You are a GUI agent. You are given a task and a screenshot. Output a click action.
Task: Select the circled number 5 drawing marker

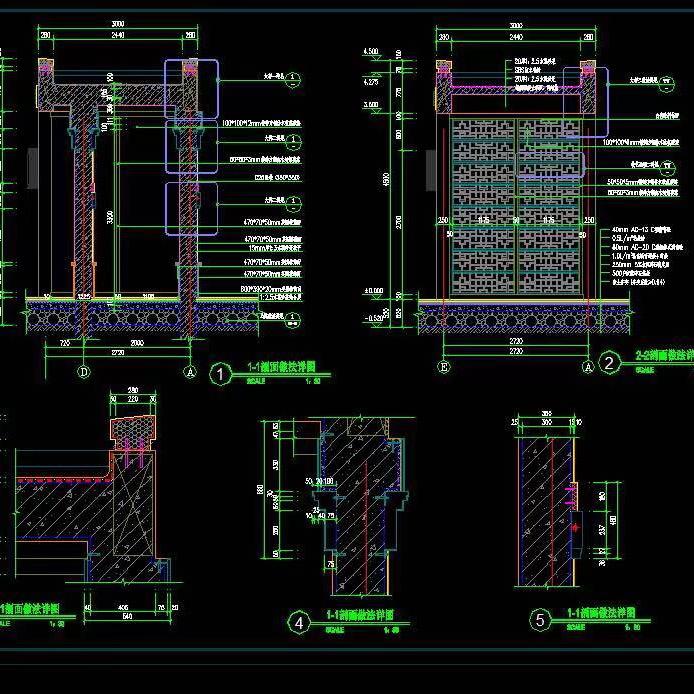tap(541, 621)
